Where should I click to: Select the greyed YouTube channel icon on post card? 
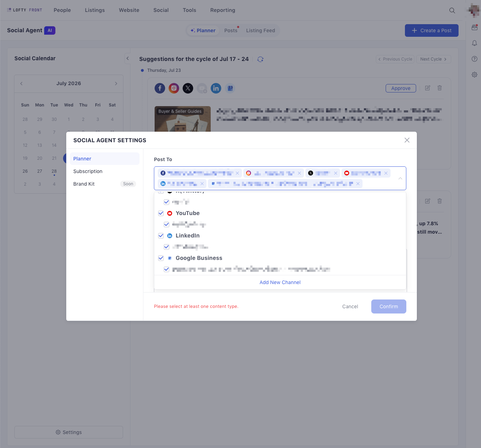(202, 88)
